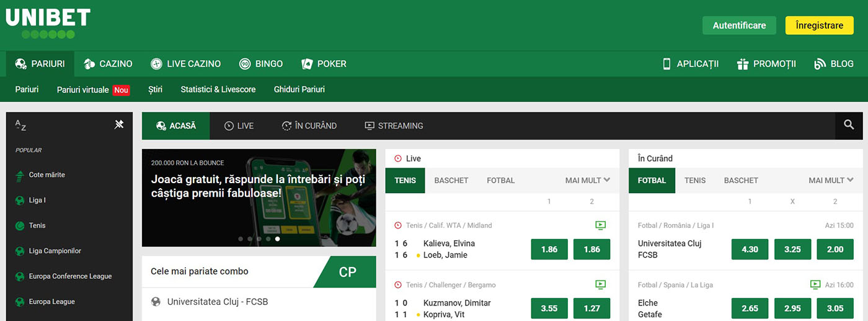This screenshot has height=321, width=868.
Task: Select odds 1.27 for Kopriva
Action: point(592,309)
